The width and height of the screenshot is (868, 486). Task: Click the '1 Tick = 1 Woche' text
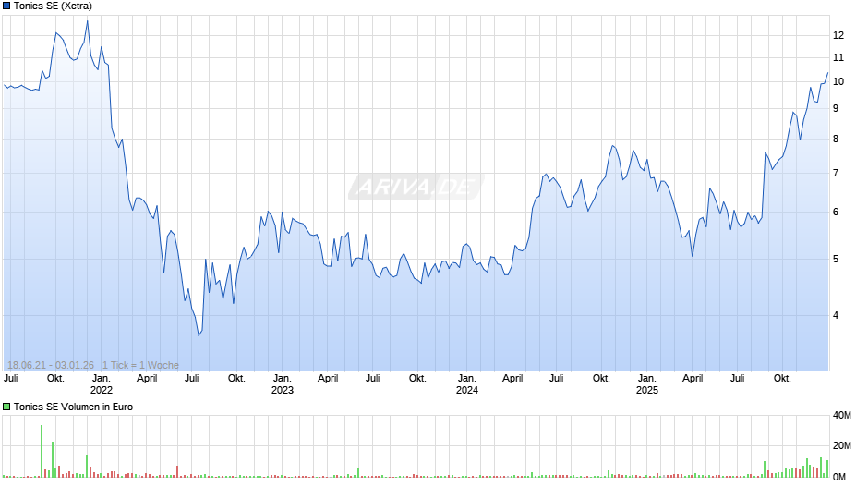click(140, 365)
